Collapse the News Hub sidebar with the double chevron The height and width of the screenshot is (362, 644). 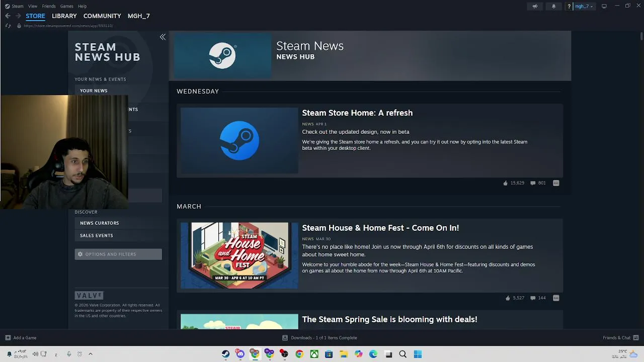(163, 37)
